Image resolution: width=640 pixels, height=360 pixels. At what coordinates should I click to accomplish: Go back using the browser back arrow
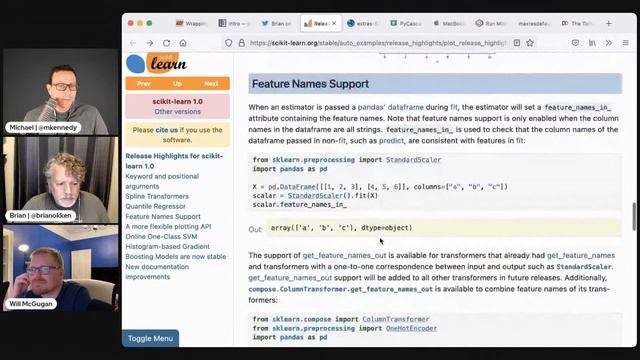133,43
